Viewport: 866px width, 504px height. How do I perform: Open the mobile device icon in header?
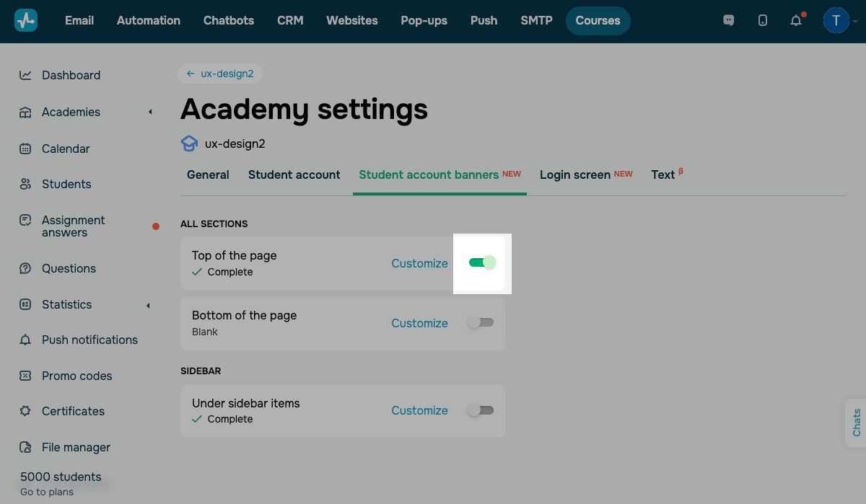[x=763, y=20]
